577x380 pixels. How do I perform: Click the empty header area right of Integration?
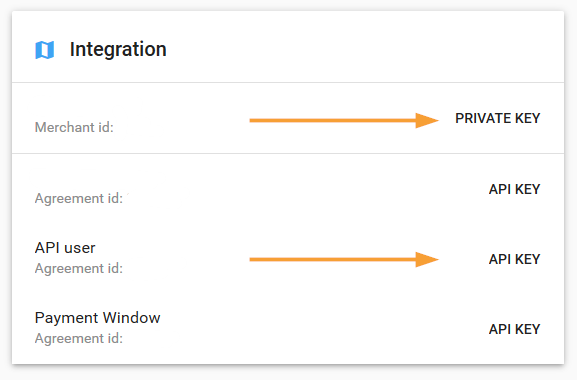[x=364, y=49]
